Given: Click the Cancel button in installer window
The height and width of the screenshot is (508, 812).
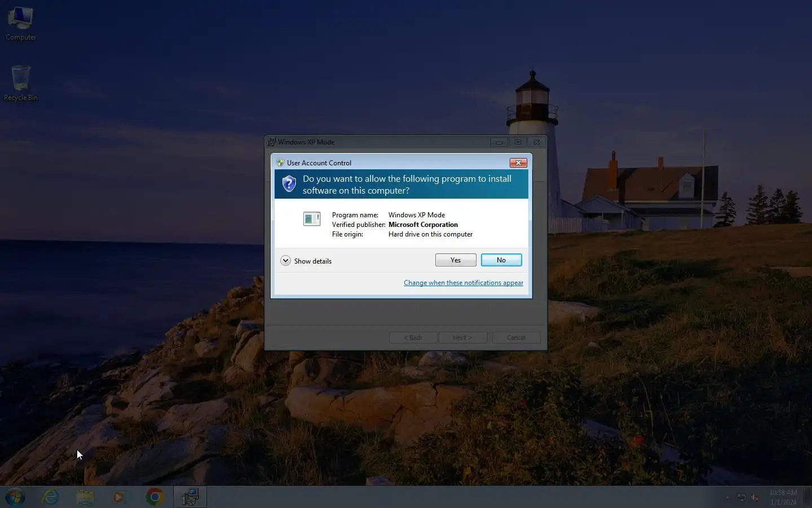Looking at the screenshot, I should 516,338.
